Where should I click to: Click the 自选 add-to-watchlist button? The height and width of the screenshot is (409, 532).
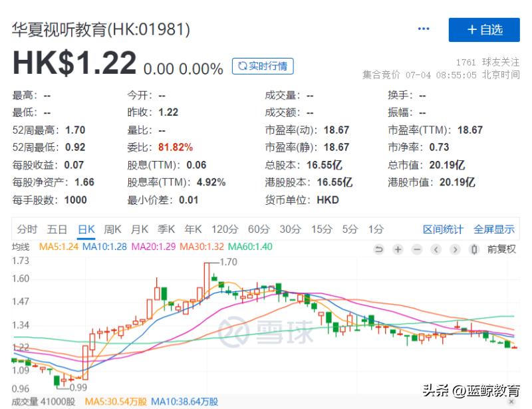[x=485, y=29]
